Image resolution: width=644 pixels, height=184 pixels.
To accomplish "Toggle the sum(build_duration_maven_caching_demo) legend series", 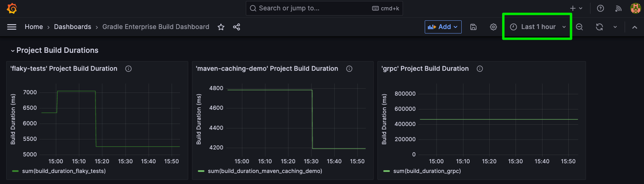I will (265, 171).
